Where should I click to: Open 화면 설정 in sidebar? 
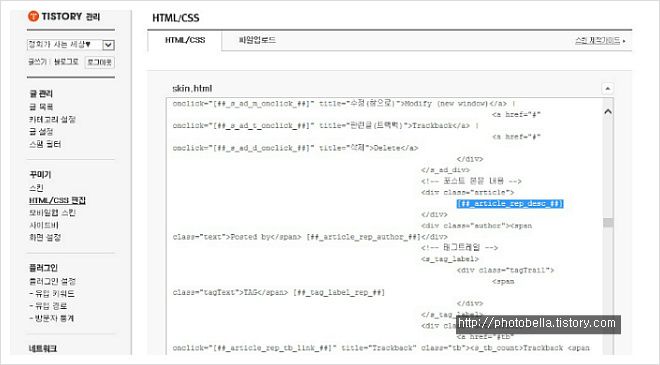point(45,237)
